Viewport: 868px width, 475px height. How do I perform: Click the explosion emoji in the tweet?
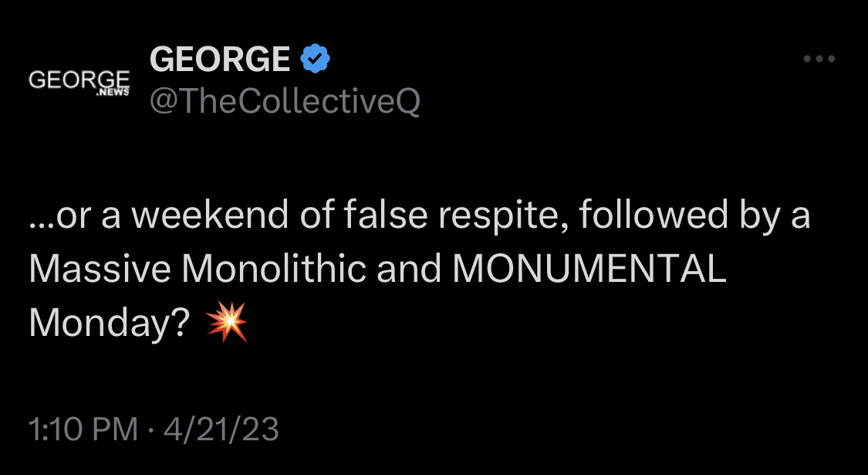228,321
